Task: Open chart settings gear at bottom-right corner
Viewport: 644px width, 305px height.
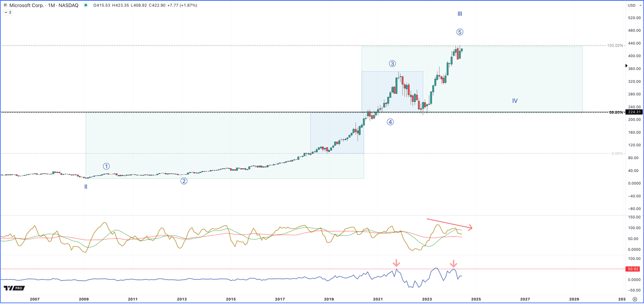Action: click(x=635, y=299)
